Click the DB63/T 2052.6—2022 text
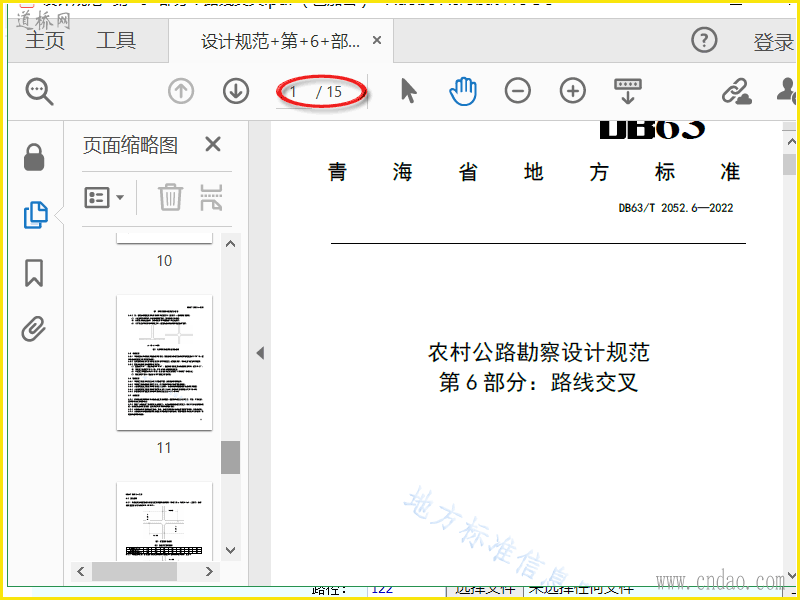This screenshot has width=800, height=600. pyautogui.click(x=676, y=208)
